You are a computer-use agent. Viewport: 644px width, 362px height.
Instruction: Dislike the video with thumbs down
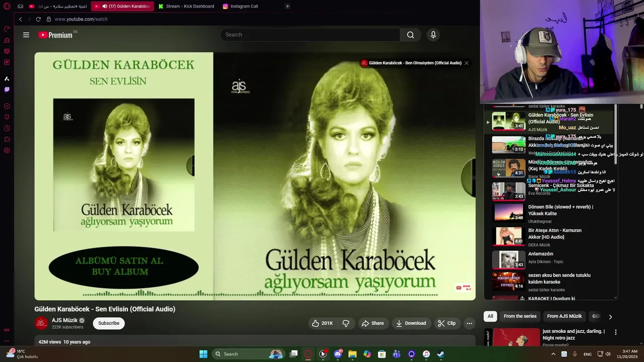pyautogui.click(x=346, y=323)
